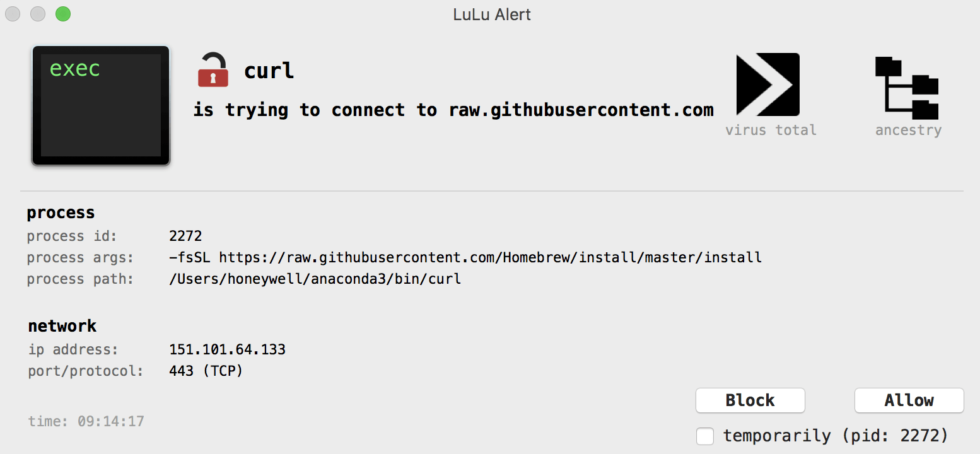
Task: Click the green zoom window button
Action: pos(62,13)
